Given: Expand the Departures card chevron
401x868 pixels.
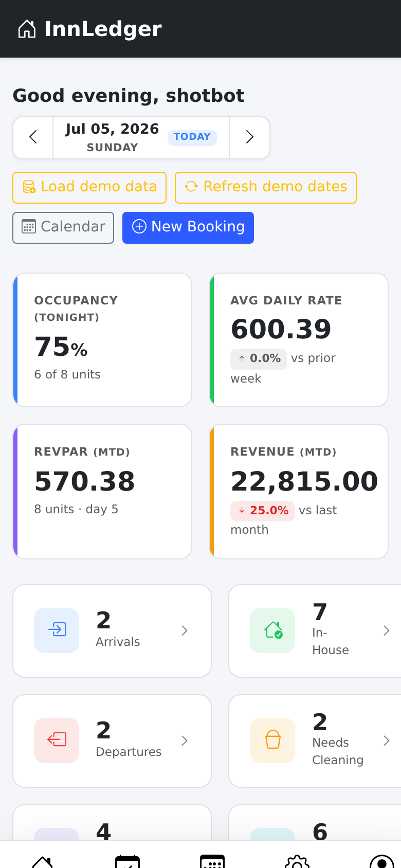Looking at the screenshot, I should (185, 741).
